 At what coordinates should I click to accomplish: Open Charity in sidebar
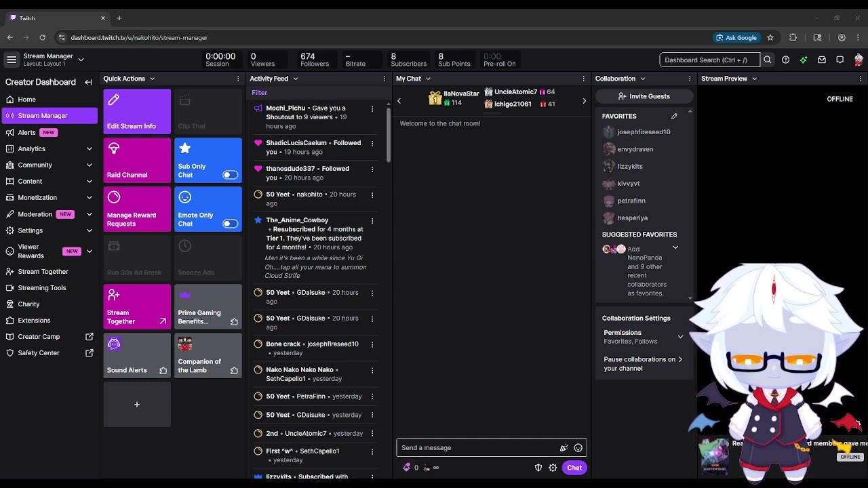[x=50, y=304]
